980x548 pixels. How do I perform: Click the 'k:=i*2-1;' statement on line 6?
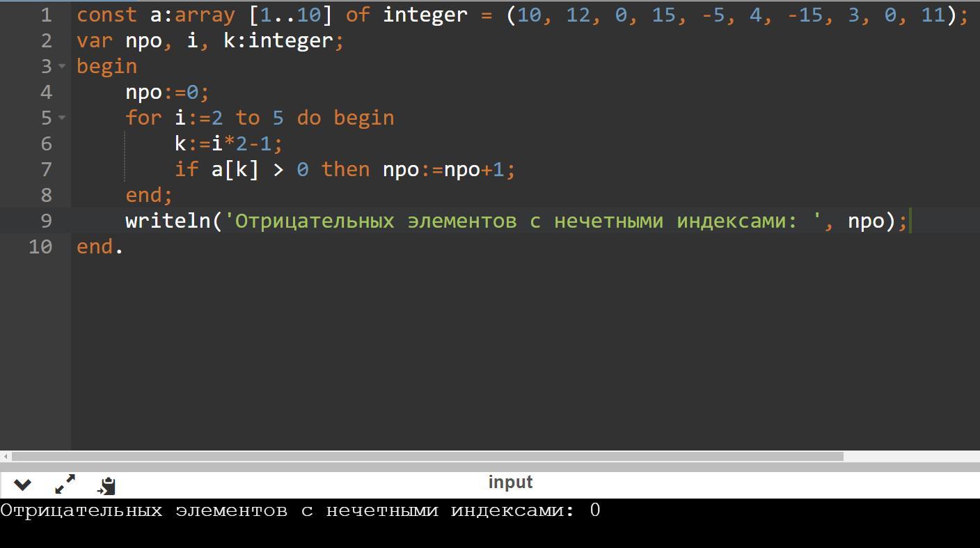[x=229, y=143]
